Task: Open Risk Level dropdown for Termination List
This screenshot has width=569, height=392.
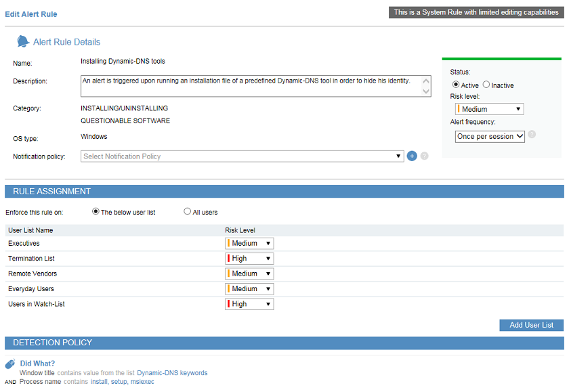Action: click(x=249, y=259)
